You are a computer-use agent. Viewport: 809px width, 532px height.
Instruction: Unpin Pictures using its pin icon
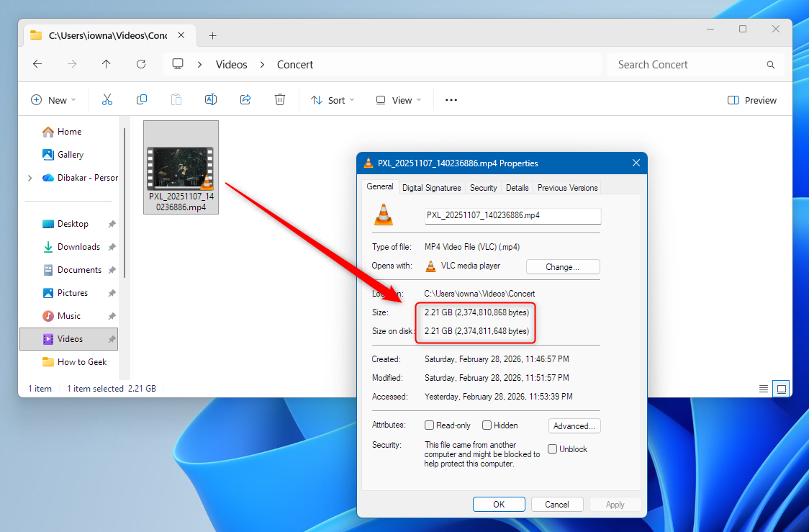coord(112,293)
